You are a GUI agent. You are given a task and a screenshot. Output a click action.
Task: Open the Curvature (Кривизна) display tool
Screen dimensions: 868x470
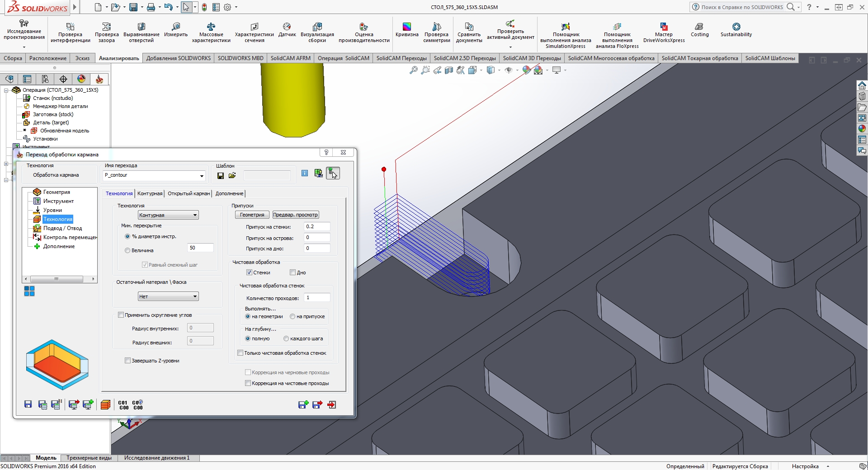coord(407,30)
